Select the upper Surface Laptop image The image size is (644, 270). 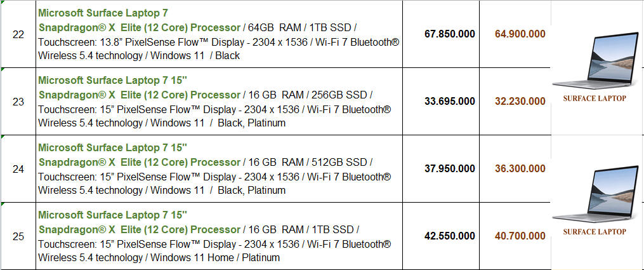pos(595,61)
